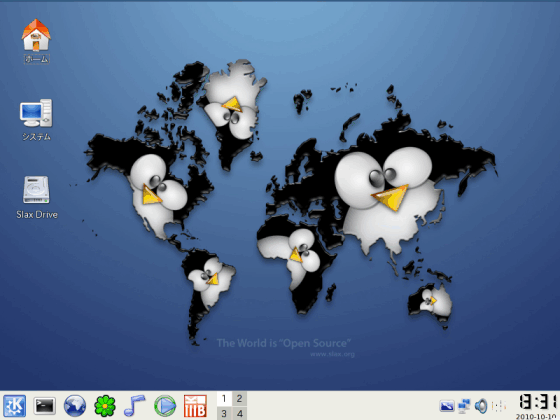Launch the green play media player
Screen dimensions: 560x420
click(x=165, y=406)
